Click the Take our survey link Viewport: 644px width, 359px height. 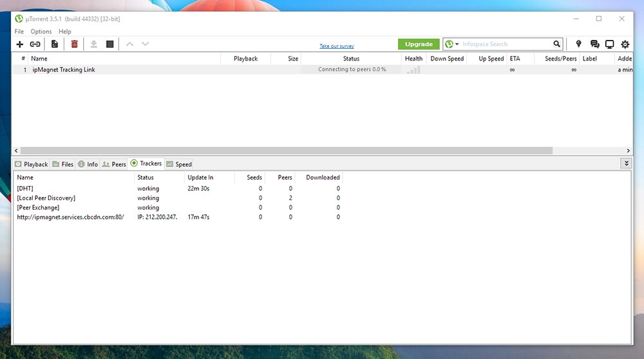[336, 46]
